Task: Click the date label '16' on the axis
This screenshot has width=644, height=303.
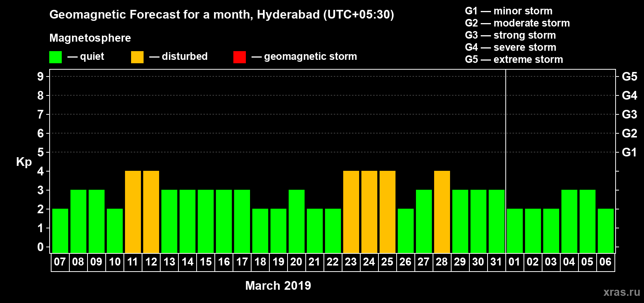Action: pos(224,262)
